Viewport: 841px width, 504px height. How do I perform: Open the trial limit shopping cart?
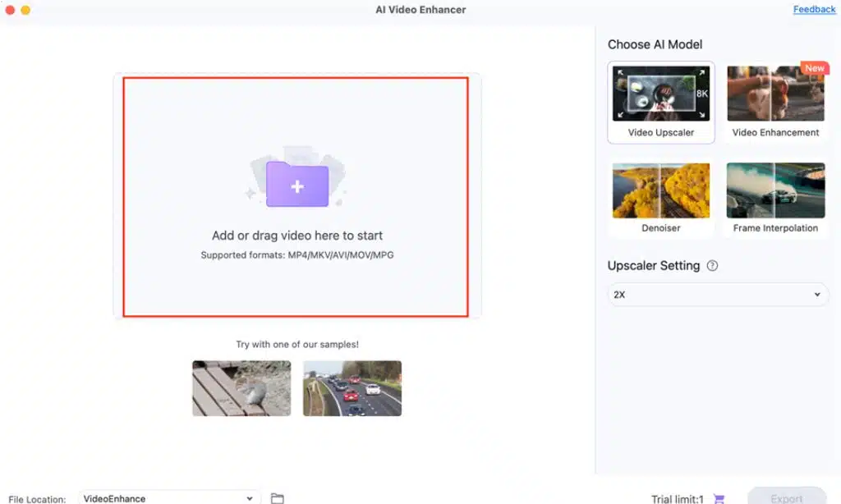pyautogui.click(x=718, y=498)
